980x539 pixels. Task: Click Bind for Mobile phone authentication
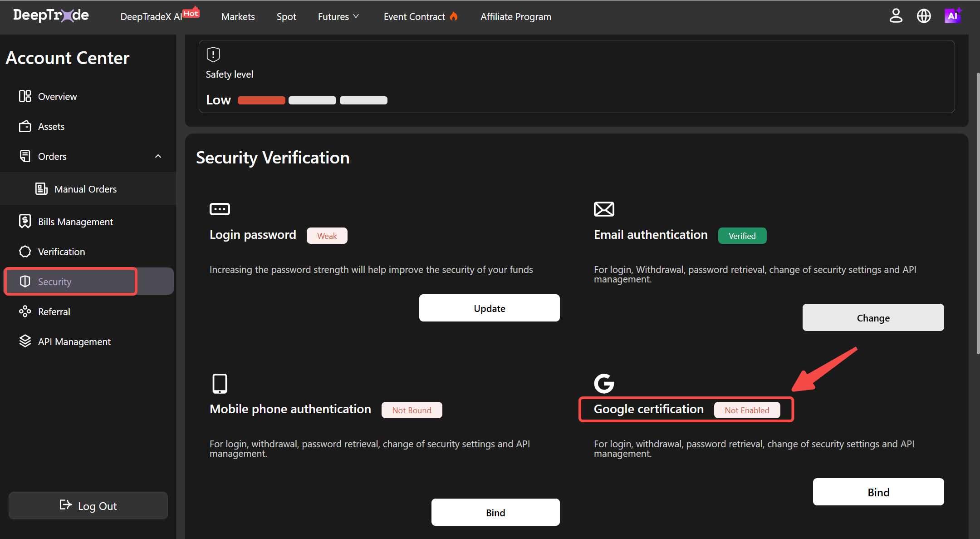(495, 512)
